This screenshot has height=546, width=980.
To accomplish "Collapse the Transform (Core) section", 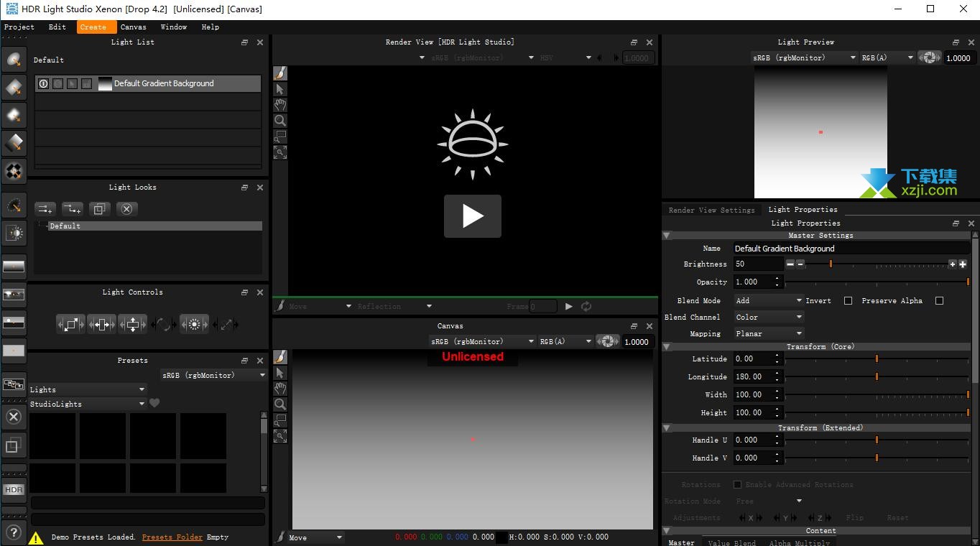I will [x=666, y=346].
